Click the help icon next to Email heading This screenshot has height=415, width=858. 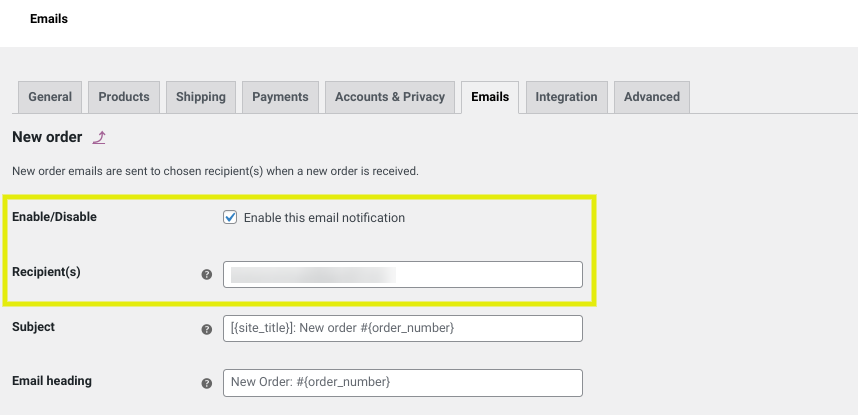pos(207,383)
